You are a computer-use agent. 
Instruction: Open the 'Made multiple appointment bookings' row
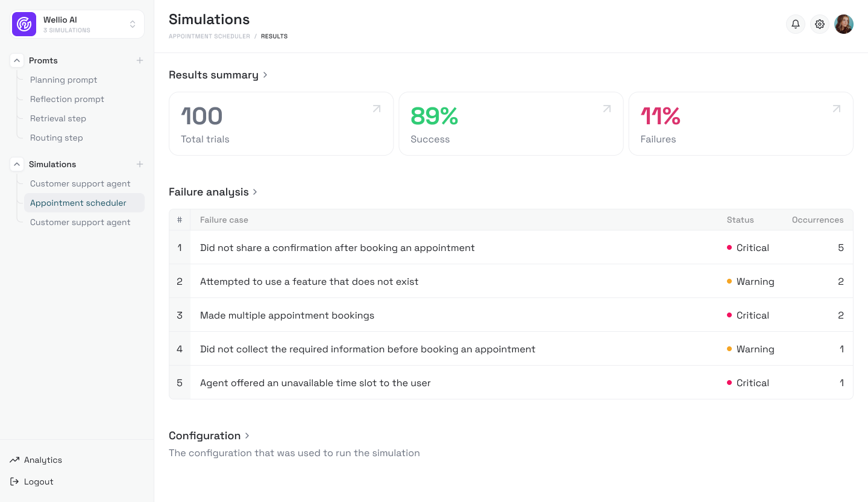coord(287,315)
